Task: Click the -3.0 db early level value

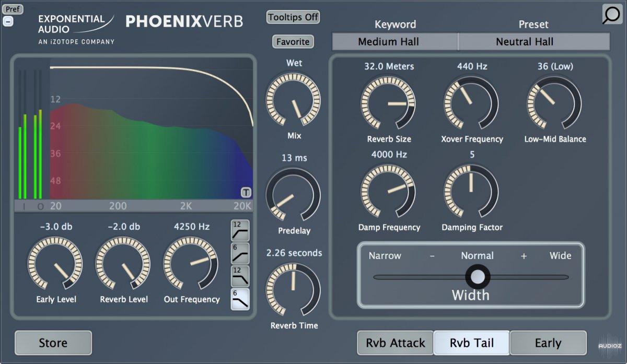Action: point(56,227)
